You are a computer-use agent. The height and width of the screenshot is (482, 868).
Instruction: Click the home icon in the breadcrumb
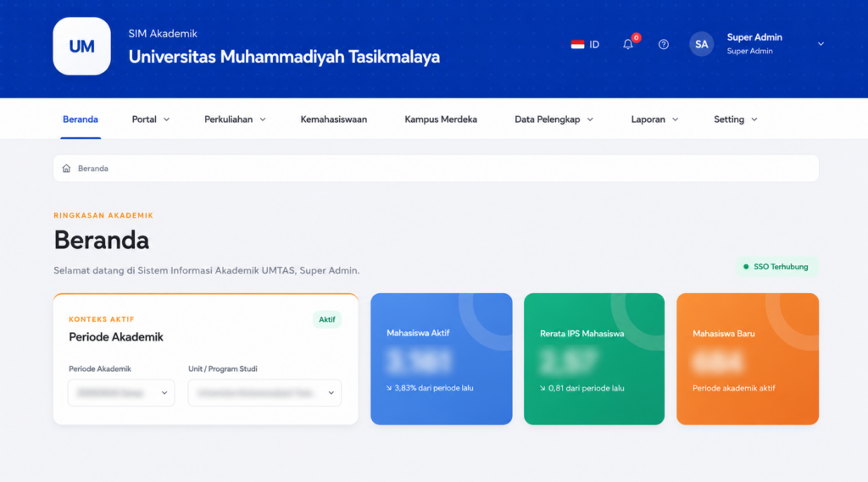tap(66, 169)
